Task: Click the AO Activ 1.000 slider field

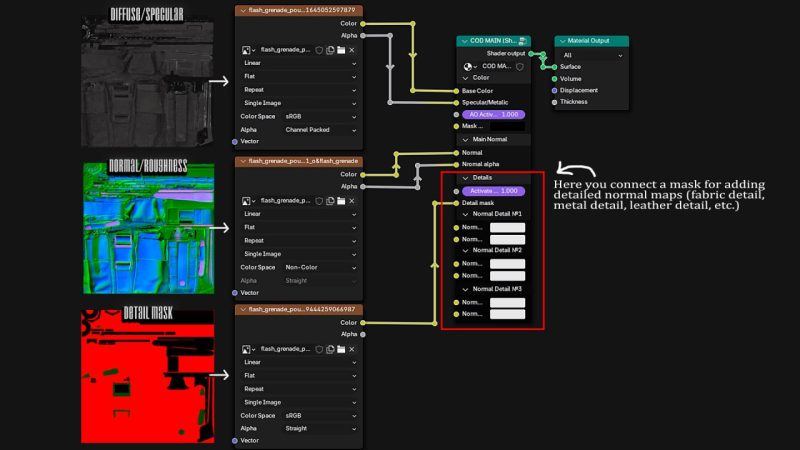Action: (x=493, y=115)
